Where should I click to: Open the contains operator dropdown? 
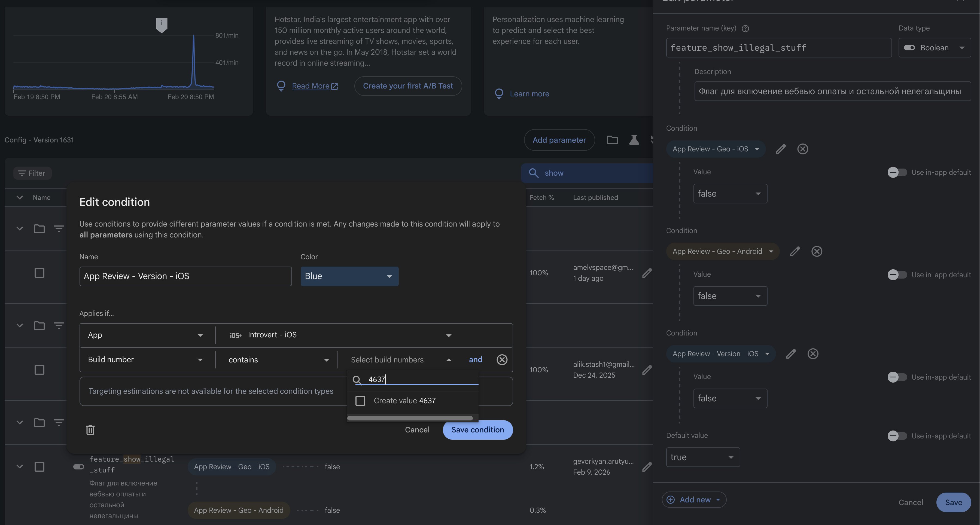click(276, 359)
